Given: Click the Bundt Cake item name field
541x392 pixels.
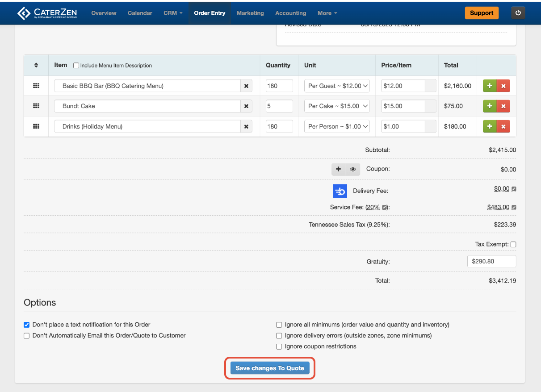Looking at the screenshot, I should click(147, 106).
